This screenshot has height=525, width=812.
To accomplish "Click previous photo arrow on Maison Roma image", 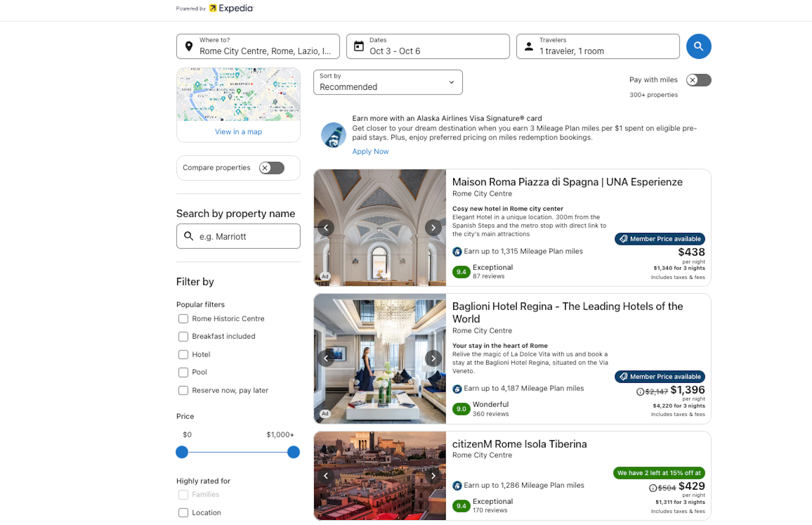I will (x=326, y=227).
